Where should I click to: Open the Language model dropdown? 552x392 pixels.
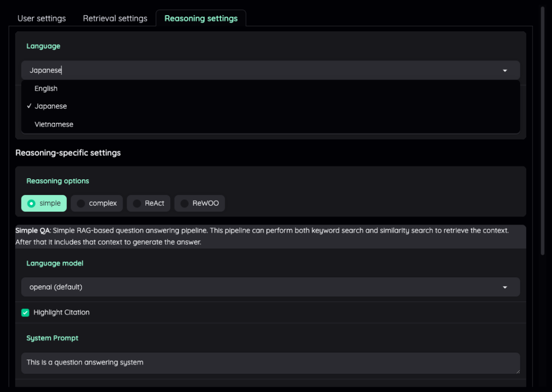[x=505, y=286]
